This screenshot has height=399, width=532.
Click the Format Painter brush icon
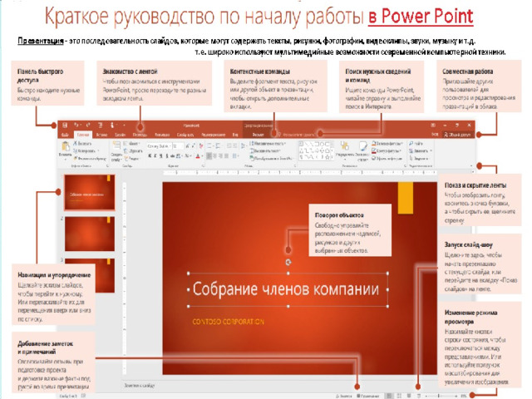coord(76,159)
